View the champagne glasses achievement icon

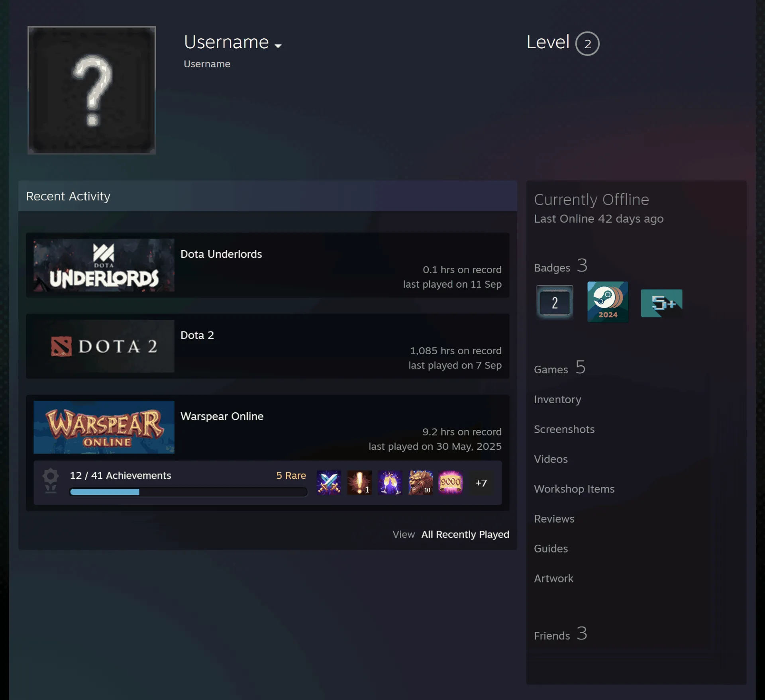390,482
